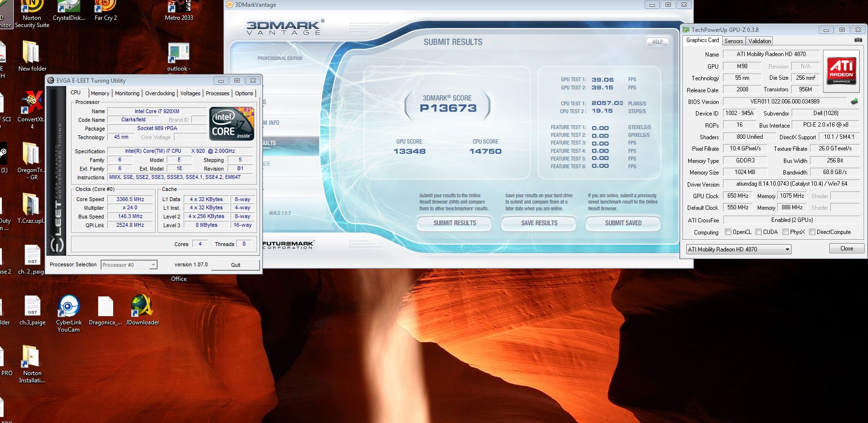Click the 3DMark score P13673
Image resolution: width=868 pixels, height=423 pixels.
(448, 108)
